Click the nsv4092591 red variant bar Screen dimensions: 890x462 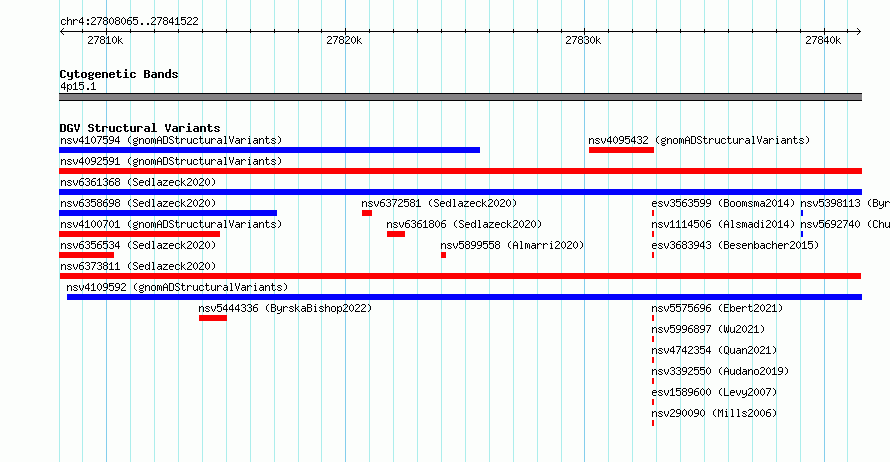click(x=460, y=171)
